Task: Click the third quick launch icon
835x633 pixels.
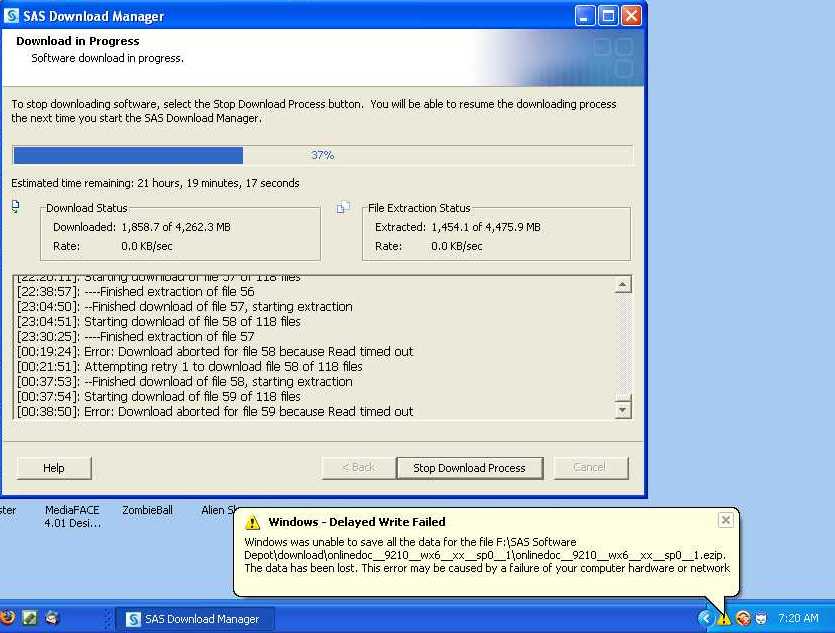Action: click(x=52, y=618)
